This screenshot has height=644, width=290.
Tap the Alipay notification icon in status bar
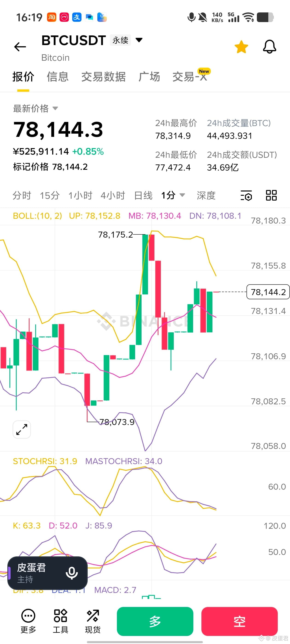click(77, 17)
